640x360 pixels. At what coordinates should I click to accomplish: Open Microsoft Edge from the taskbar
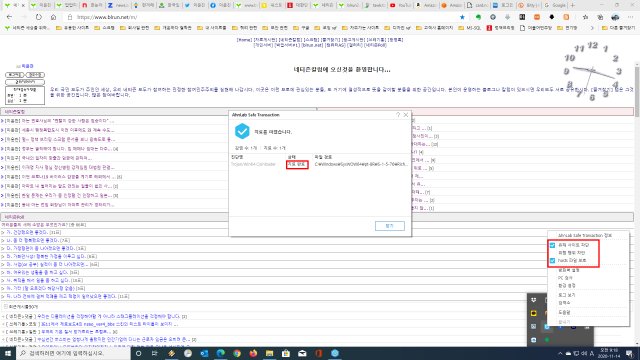[x=220, y=353]
